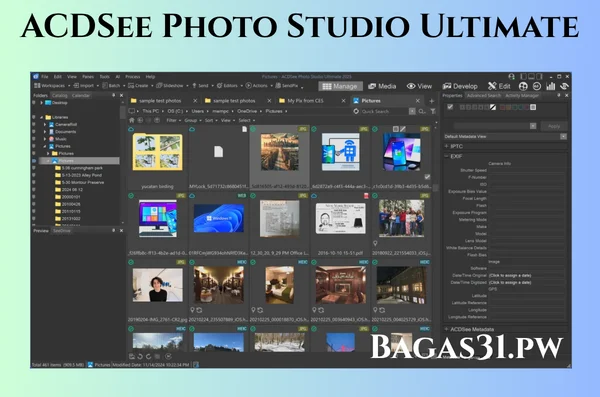This screenshot has height=397, width=600.
Task: Click the map pin on 20210224 HEIC thumbnail
Action: [192, 310]
